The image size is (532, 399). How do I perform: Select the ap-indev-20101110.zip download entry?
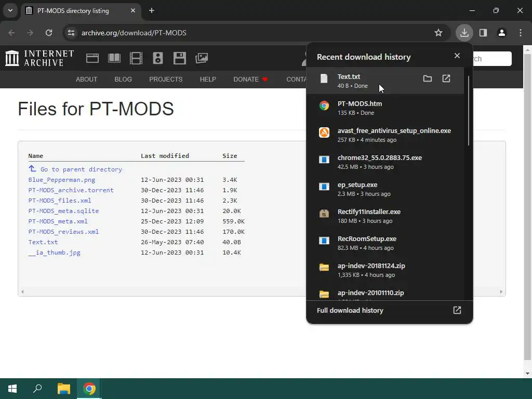[385, 293]
